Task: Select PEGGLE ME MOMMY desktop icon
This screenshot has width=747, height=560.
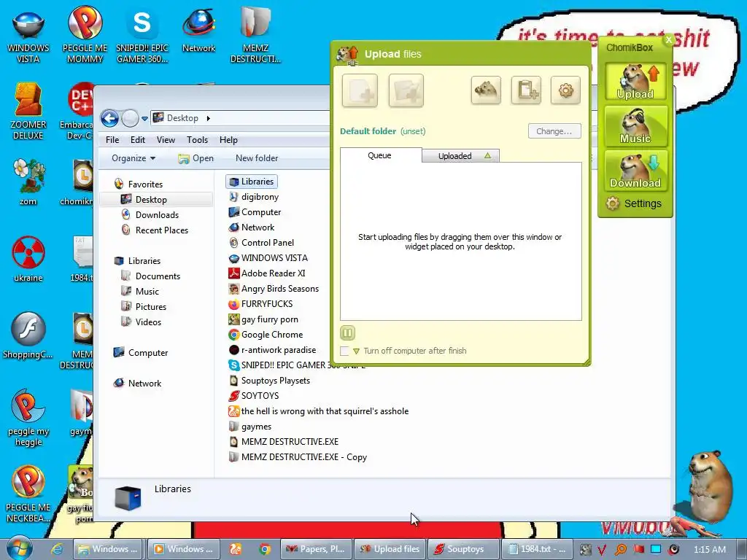Action: (x=85, y=34)
